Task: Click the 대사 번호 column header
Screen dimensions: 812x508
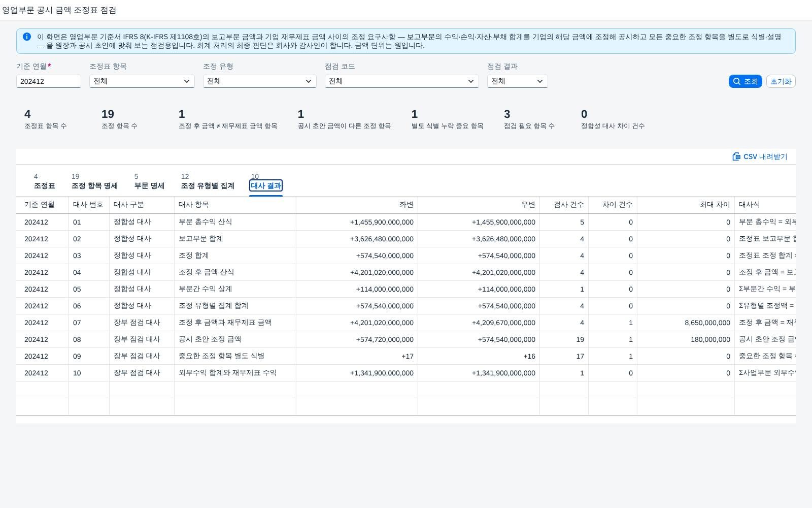Action: (x=89, y=205)
